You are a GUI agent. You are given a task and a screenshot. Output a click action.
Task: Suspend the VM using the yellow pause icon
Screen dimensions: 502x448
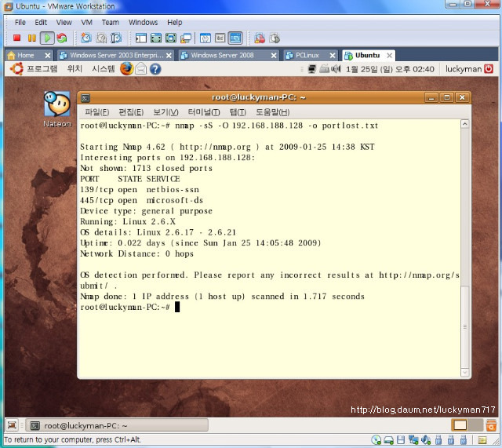31,38
